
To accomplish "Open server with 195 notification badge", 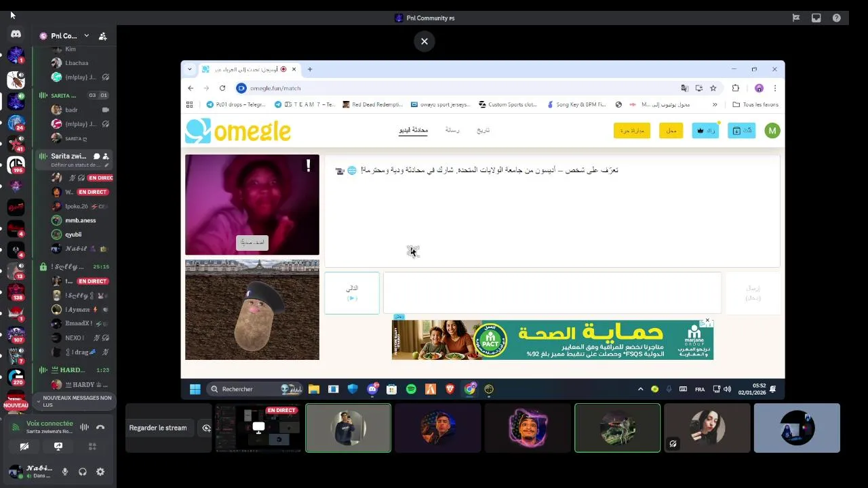I will [x=16, y=165].
